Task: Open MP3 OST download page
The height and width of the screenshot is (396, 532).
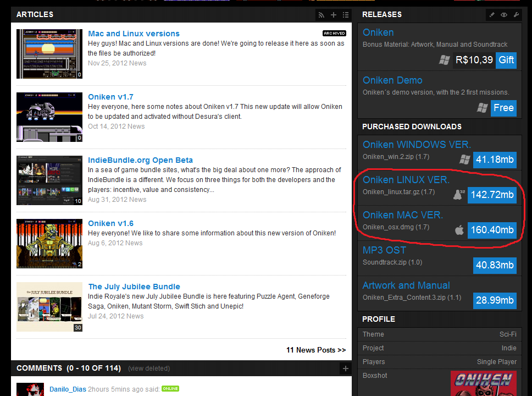Action: pos(384,250)
